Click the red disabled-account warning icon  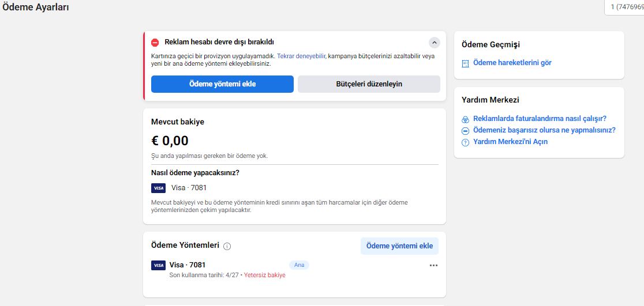[x=155, y=42]
